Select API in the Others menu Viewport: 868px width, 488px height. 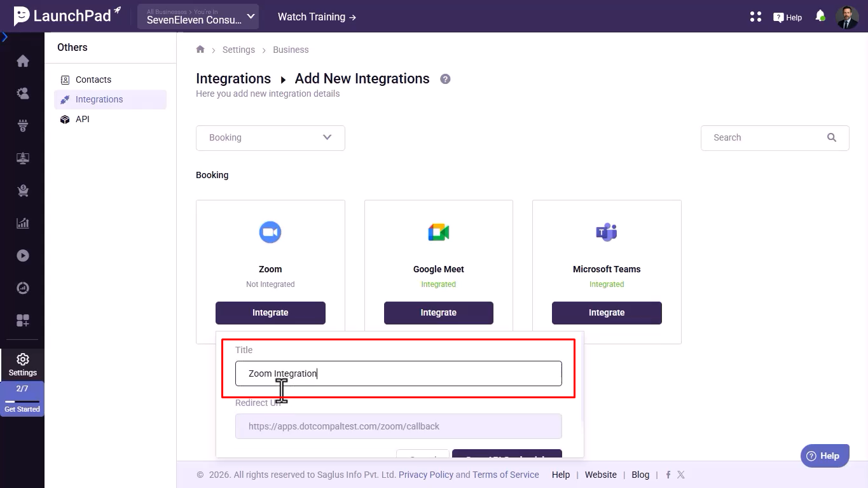82,119
